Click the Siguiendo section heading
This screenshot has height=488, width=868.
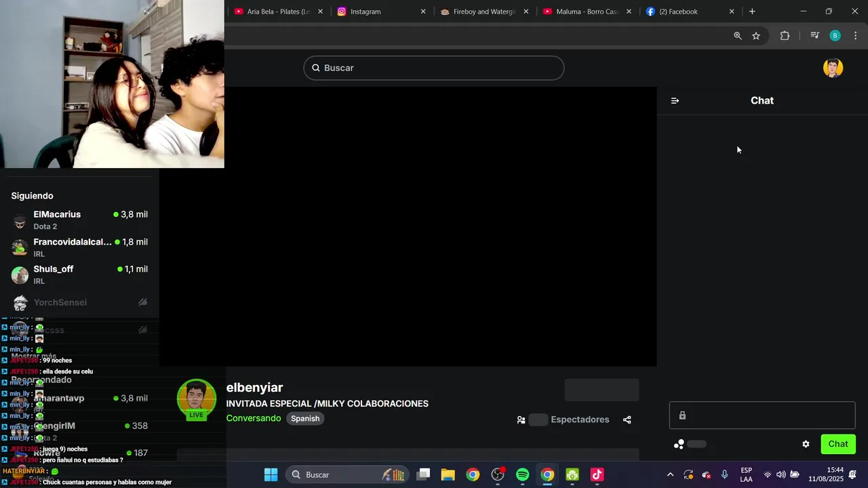tap(32, 196)
